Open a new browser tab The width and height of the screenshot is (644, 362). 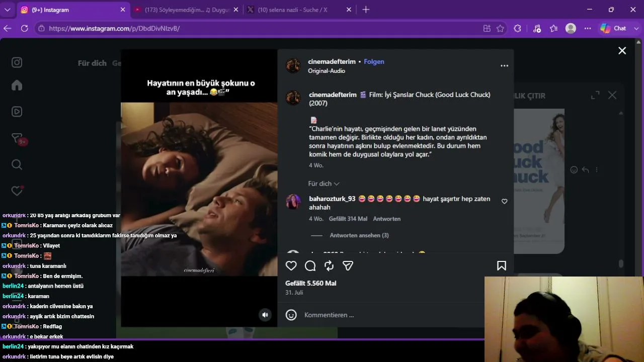366,10
